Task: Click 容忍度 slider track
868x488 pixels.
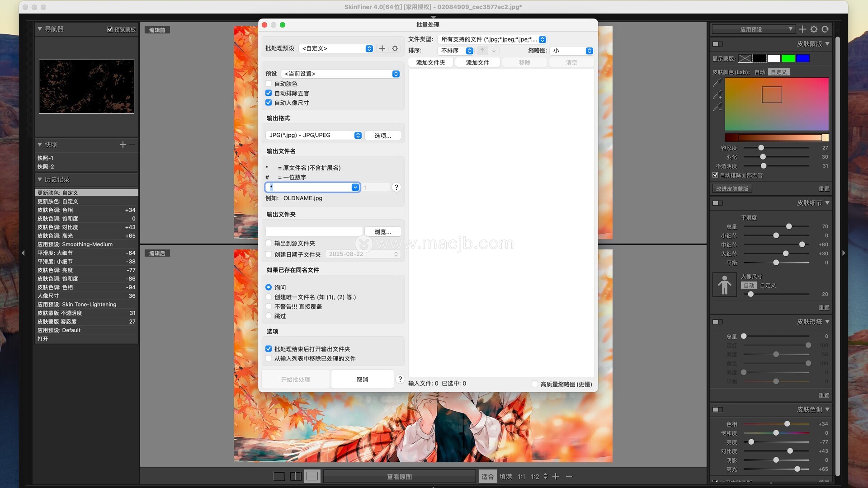Action: click(776, 148)
